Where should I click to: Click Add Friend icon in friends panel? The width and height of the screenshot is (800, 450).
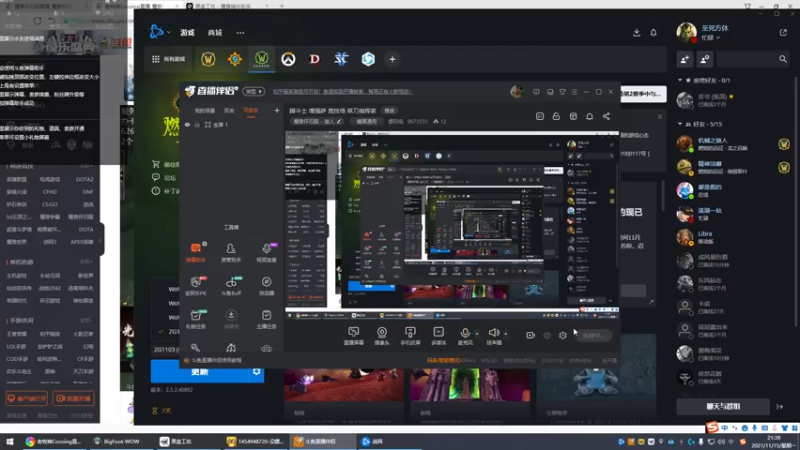click(685, 59)
